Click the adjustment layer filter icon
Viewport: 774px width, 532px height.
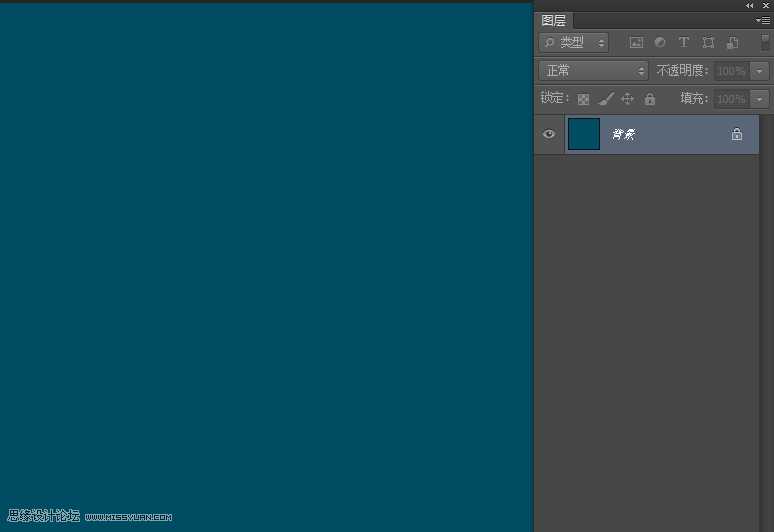[660, 43]
